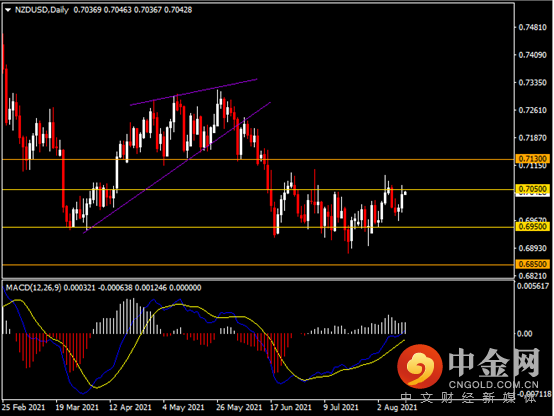554x416 pixels.
Task: Click the 25 Feb 2021 date marker
Action: [x=23, y=407]
